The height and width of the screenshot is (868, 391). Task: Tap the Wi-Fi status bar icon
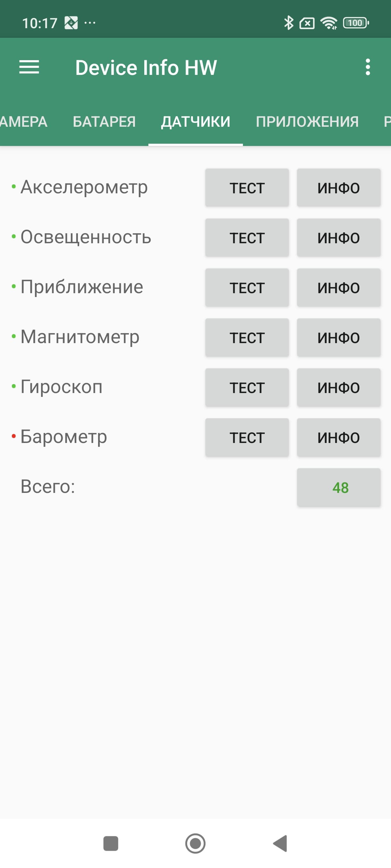tap(329, 23)
